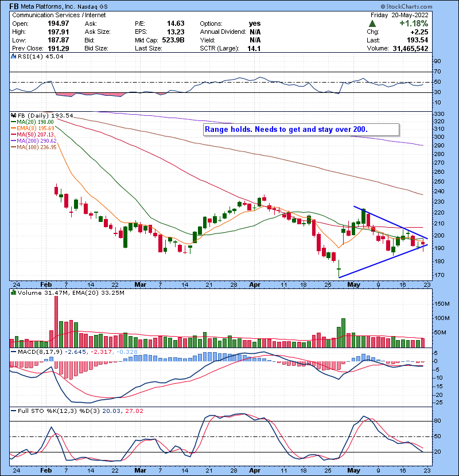The width and height of the screenshot is (459, 476).
Task: Click the P/E value 14.63
Action: 176,24
